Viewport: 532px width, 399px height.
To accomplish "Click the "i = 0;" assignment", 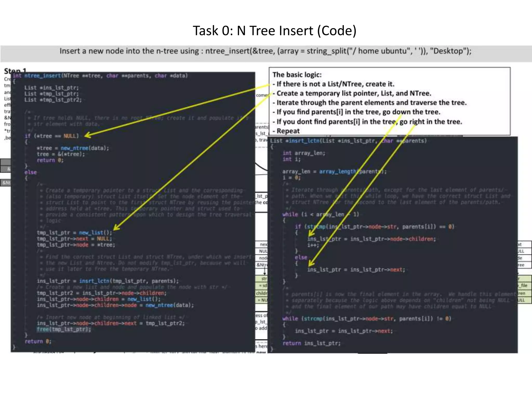I will 292,178.
